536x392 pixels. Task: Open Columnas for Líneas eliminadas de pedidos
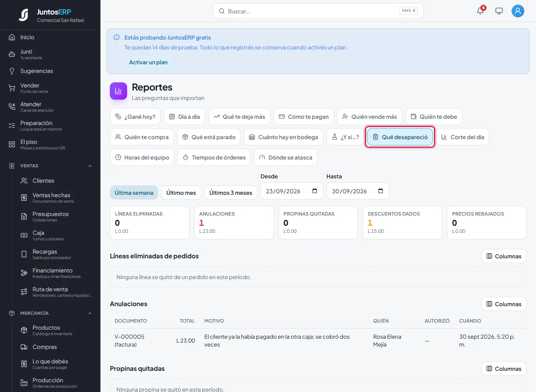(504, 256)
